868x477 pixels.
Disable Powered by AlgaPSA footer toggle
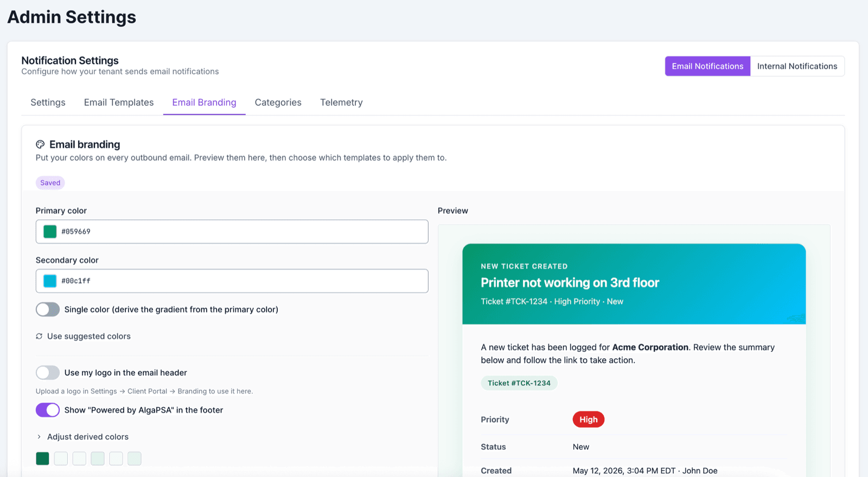click(x=48, y=410)
